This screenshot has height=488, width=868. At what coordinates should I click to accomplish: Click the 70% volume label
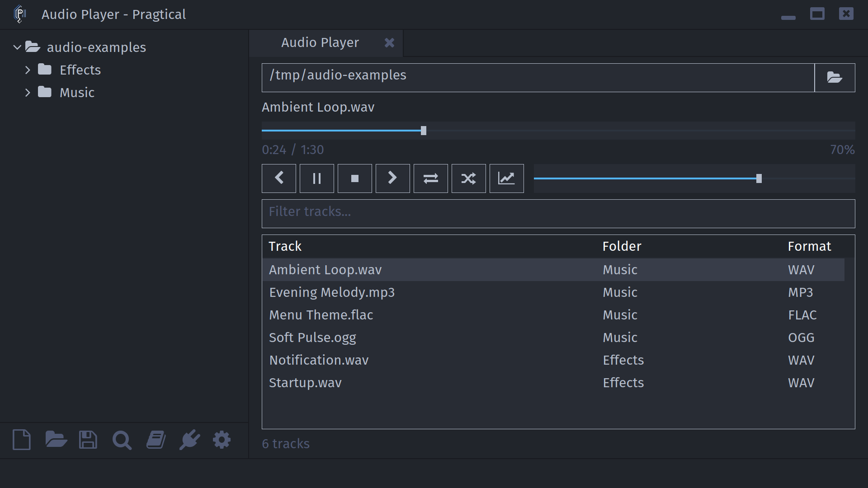[842, 150]
